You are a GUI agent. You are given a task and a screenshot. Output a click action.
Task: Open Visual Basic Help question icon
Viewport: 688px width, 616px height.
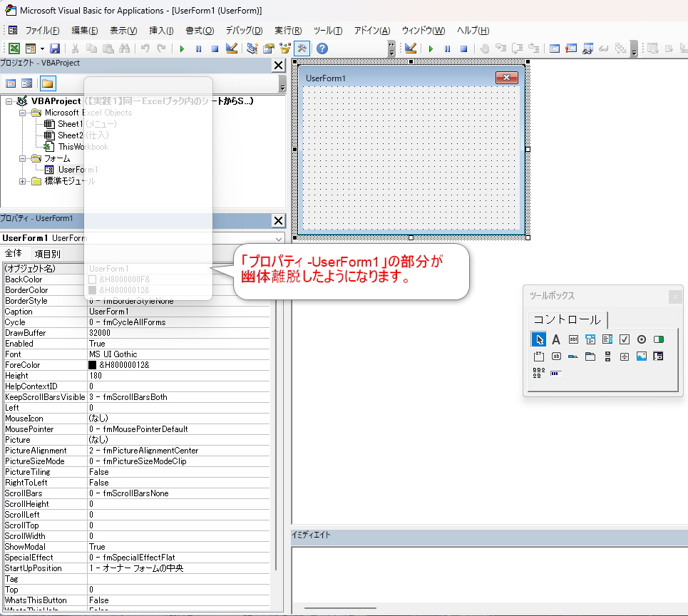(322, 48)
